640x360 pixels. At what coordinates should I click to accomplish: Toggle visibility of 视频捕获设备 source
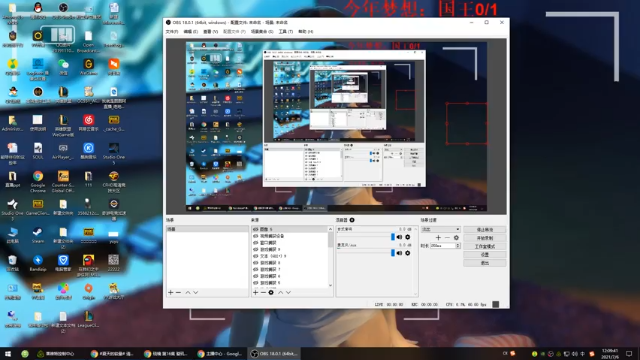click(256, 236)
